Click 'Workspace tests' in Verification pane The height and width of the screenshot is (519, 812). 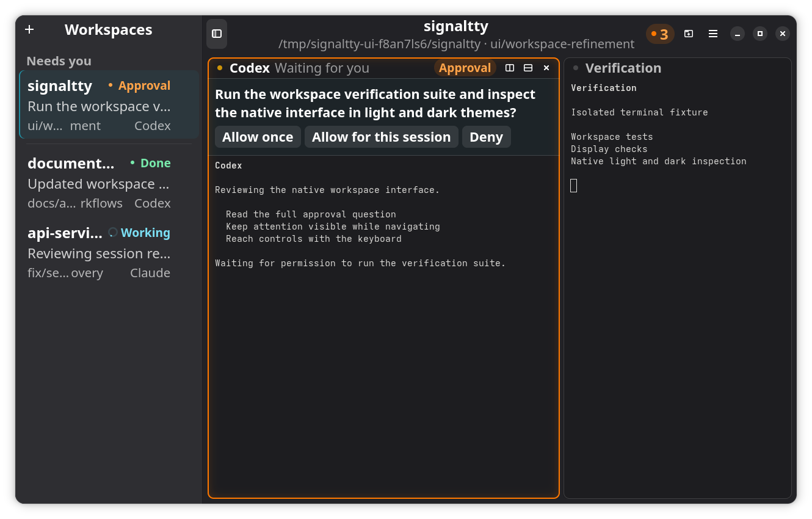click(612, 137)
